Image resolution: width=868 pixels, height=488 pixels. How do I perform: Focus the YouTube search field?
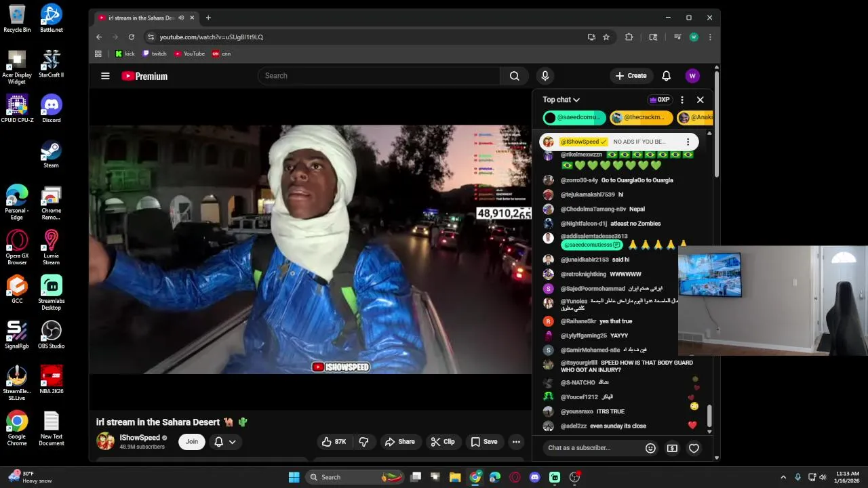pos(379,76)
